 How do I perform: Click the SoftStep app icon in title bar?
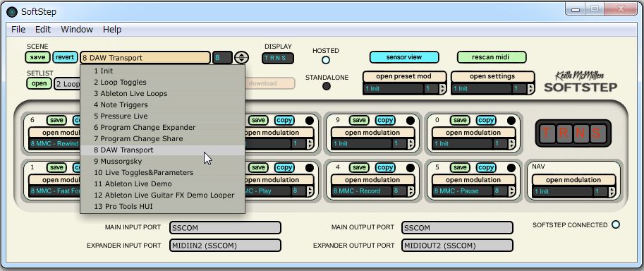coord(12,12)
